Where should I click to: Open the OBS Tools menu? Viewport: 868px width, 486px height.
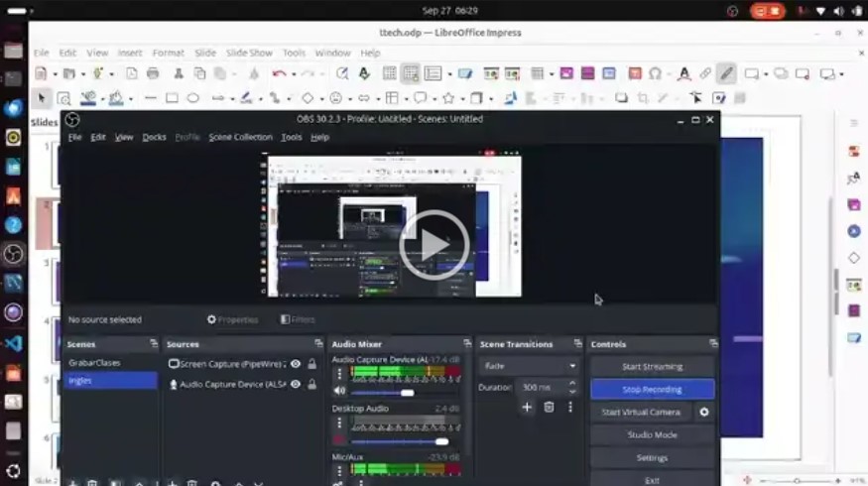tap(292, 137)
